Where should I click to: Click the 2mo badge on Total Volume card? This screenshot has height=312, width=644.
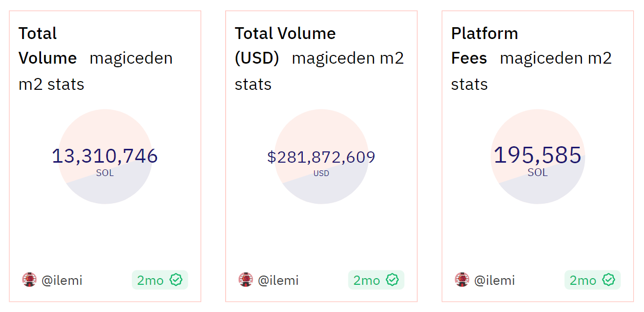click(160, 280)
